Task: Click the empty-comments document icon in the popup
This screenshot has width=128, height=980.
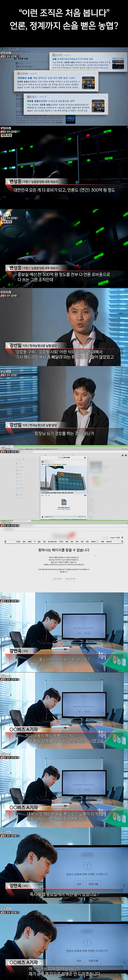Action: click(x=64, y=502)
